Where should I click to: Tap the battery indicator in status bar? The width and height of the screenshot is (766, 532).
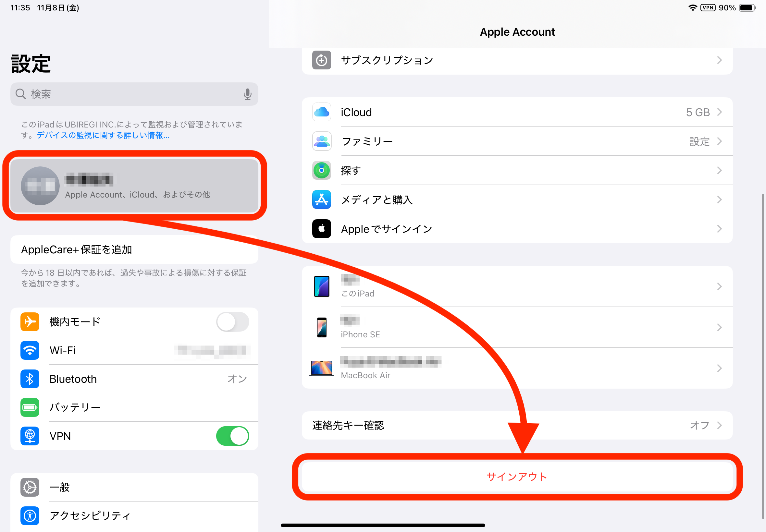747,8
